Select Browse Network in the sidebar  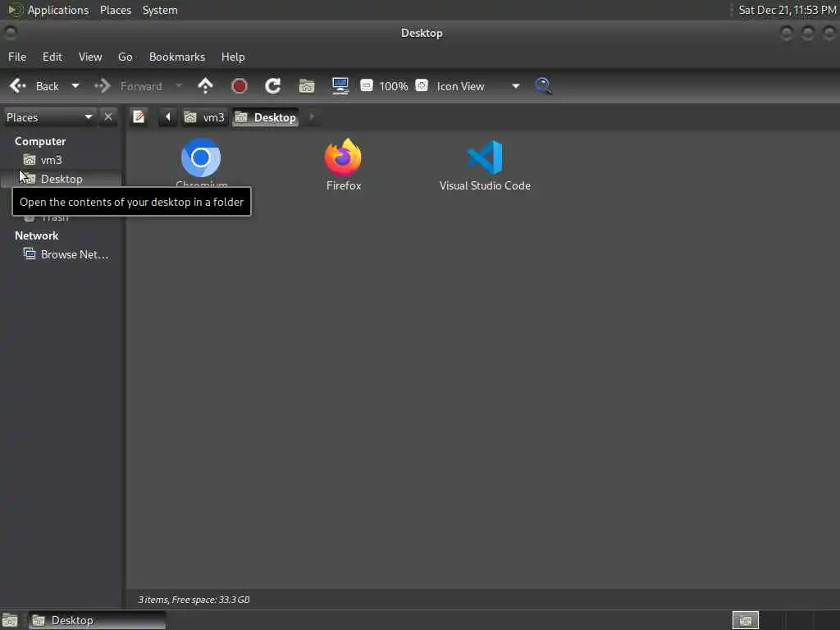[61, 254]
